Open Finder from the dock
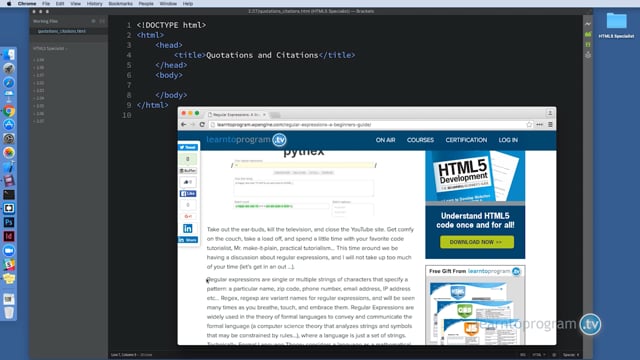 (x=9, y=55)
